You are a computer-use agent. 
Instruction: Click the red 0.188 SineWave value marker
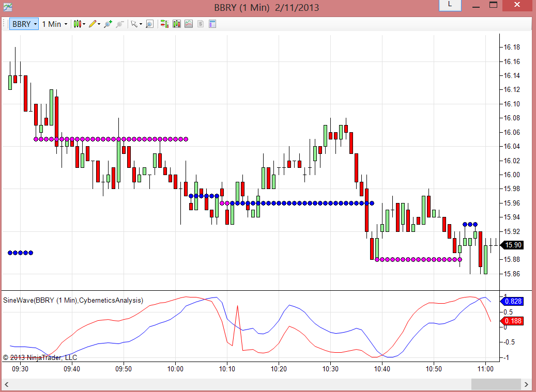point(511,321)
